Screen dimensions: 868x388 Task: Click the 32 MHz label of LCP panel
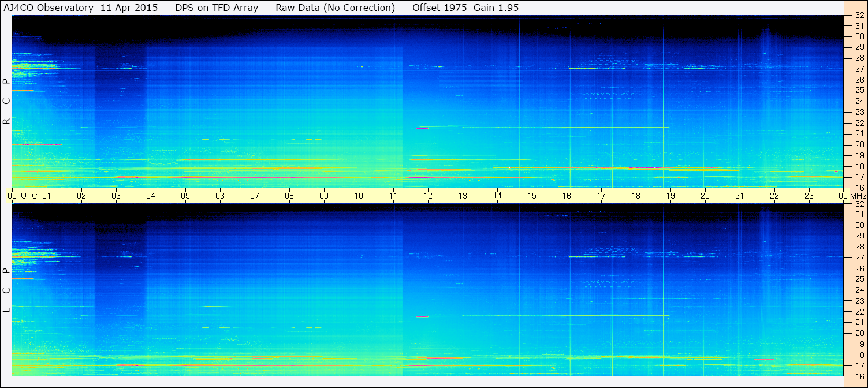click(859, 204)
